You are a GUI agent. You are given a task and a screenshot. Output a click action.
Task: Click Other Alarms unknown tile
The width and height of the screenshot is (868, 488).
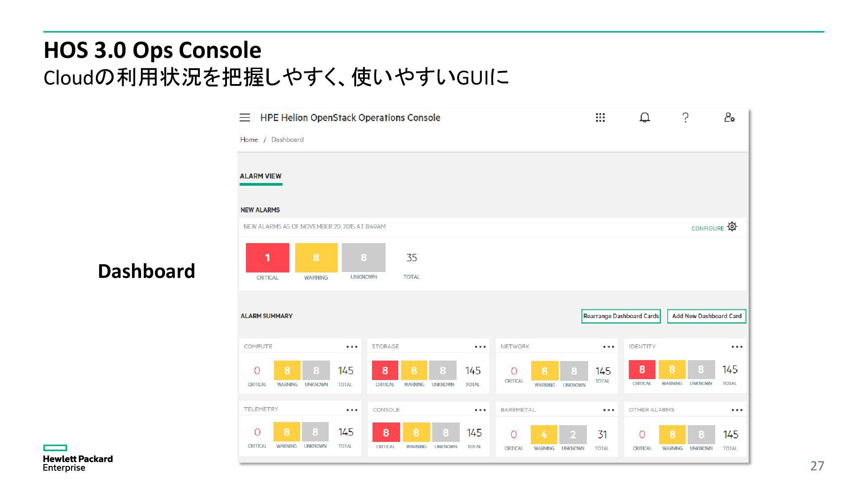pyautogui.click(x=701, y=435)
